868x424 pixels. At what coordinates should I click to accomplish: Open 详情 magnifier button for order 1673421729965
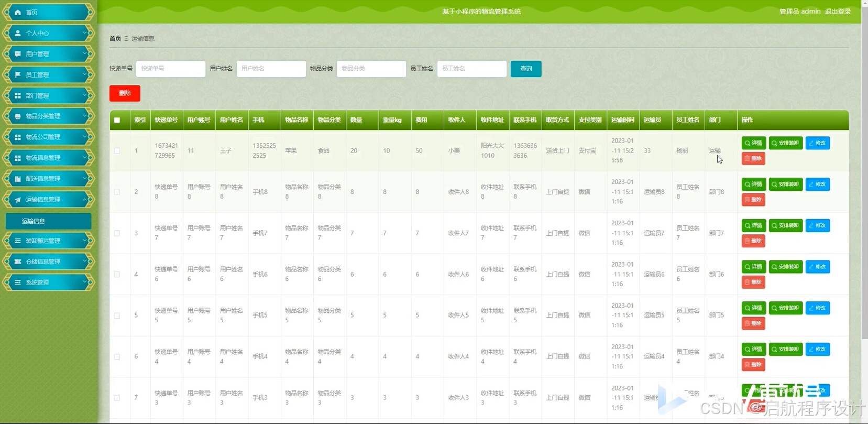click(x=754, y=143)
